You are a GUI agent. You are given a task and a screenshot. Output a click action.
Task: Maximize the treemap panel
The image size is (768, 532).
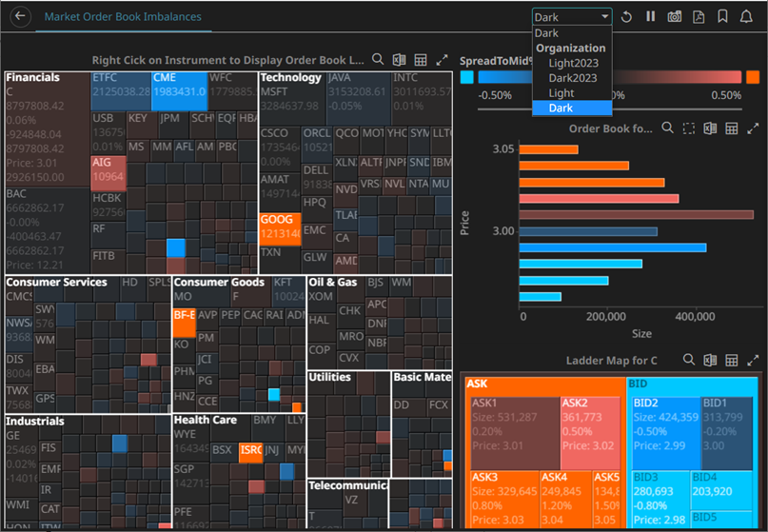tap(442, 60)
